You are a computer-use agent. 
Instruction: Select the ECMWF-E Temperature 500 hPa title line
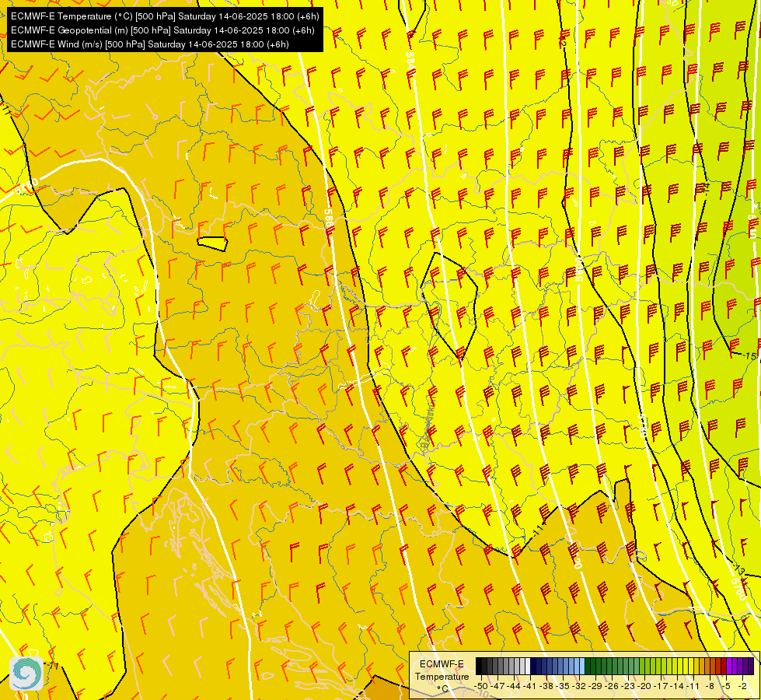point(165,16)
